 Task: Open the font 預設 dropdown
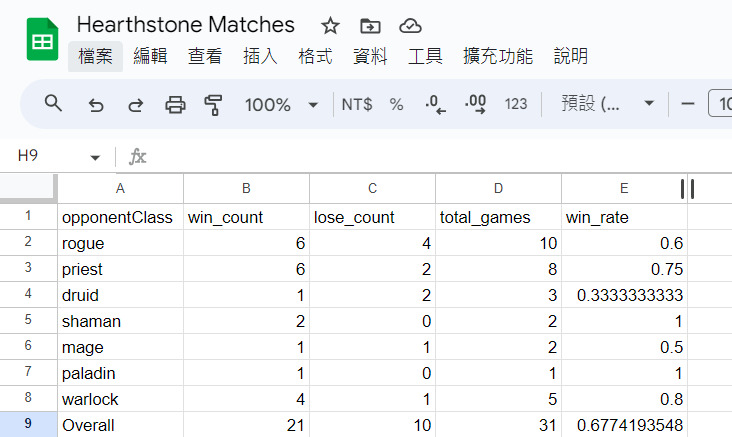pyautogui.click(x=608, y=104)
